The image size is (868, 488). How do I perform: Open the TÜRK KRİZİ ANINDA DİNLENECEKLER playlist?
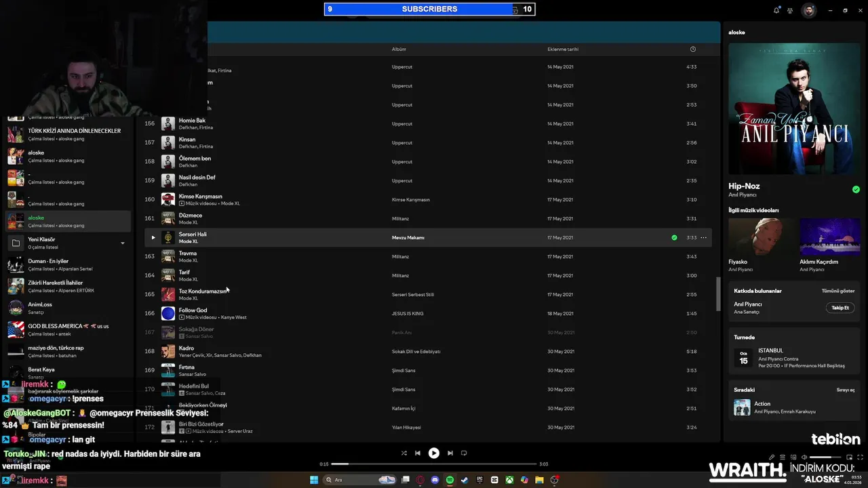click(68, 134)
